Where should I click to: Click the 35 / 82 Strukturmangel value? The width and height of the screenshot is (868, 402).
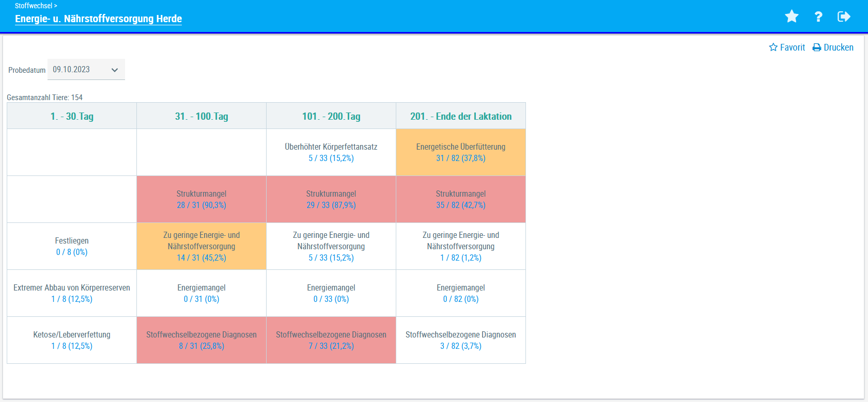point(460,205)
